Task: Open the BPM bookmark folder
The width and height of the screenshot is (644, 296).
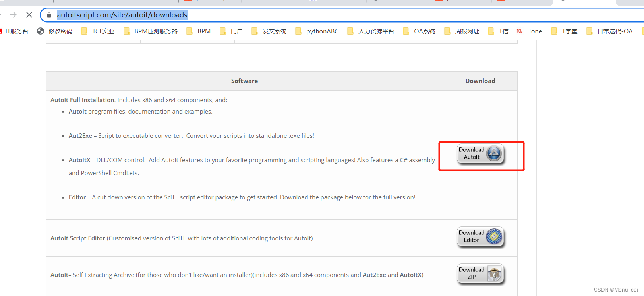Action: click(199, 31)
